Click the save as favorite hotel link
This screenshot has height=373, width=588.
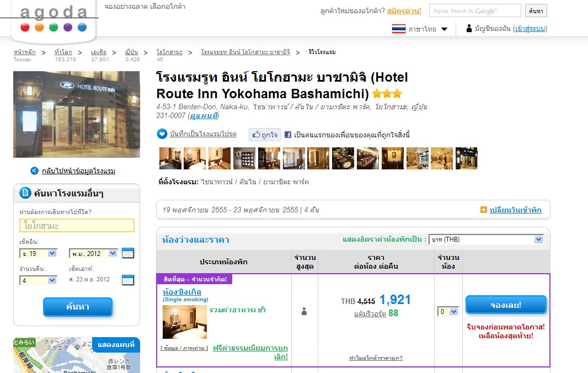pyautogui.click(x=203, y=134)
